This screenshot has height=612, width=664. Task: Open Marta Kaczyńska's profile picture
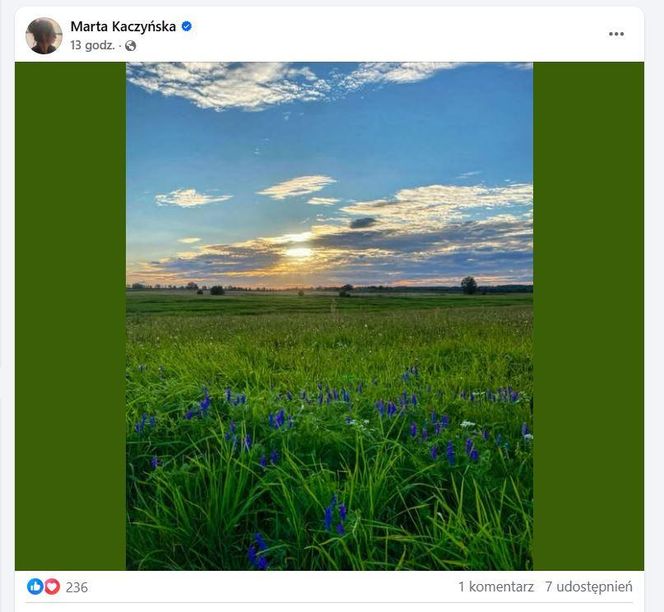[44, 36]
